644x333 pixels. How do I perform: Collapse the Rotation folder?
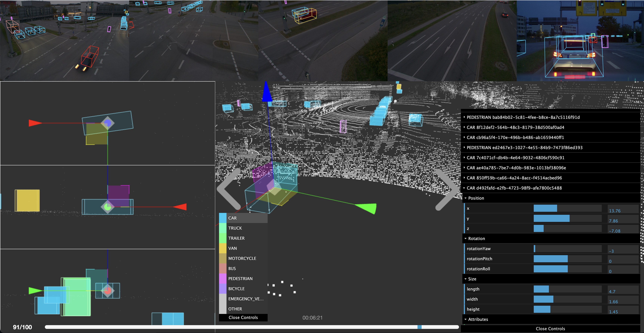point(476,238)
